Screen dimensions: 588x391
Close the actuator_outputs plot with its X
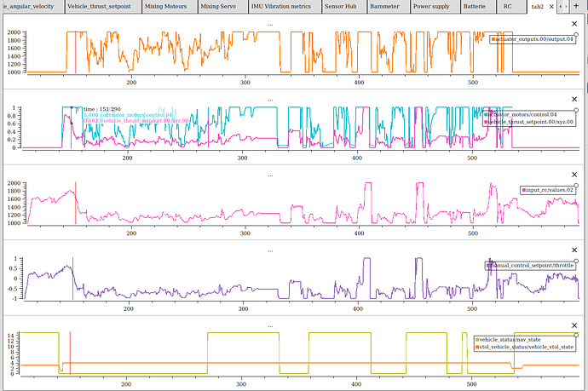(574, 24)
